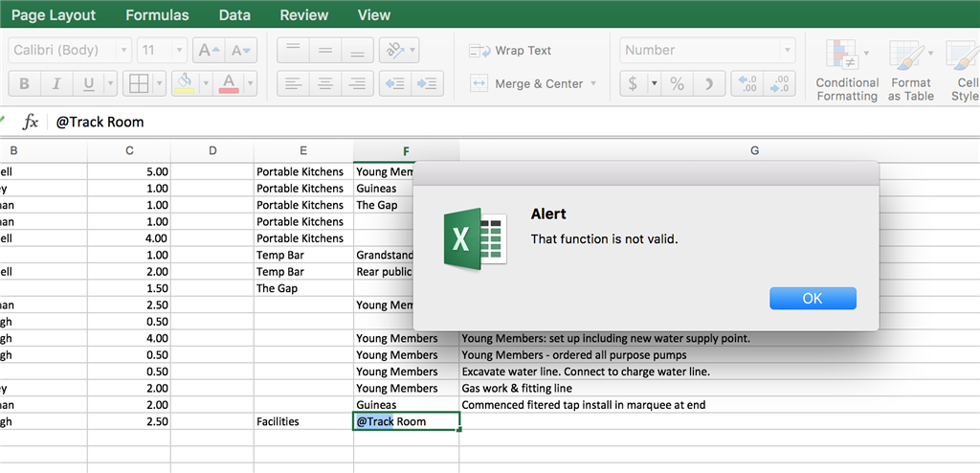The image size is (980, 473).
Task: Open currency format dropdown arrow
Action: click(x=655, y=83)
